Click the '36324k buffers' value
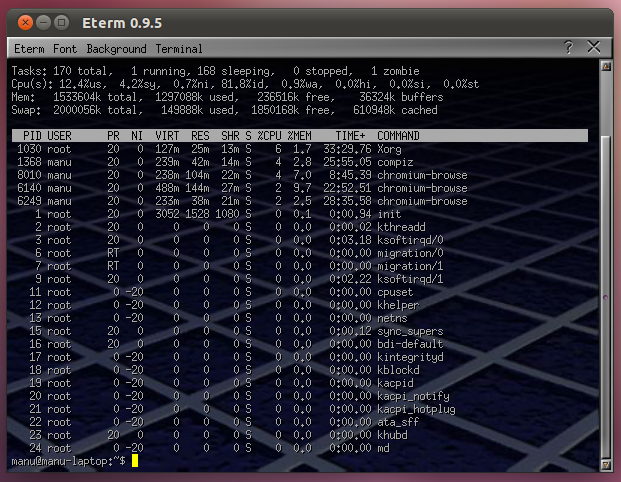The width and height of the screenshot is (621, 482). (x=401, y=97)
